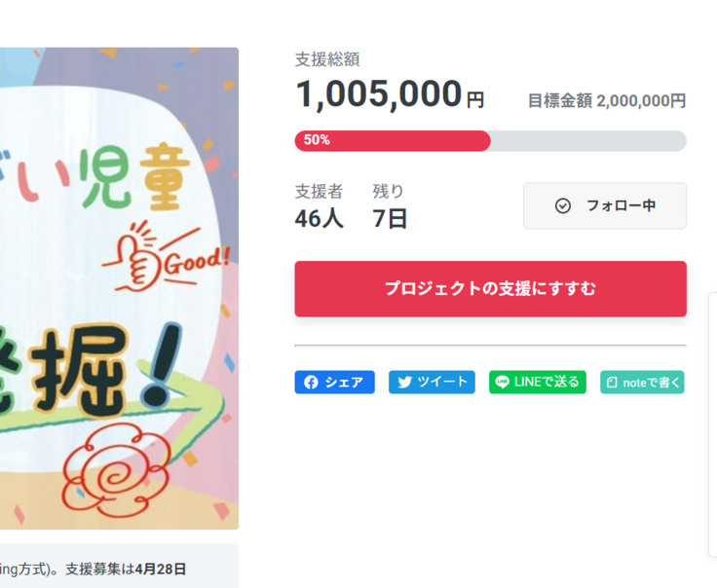Click the checkmark circle icon beside フォロー中
Screen dimensions: 717x588
click(562, 205)
